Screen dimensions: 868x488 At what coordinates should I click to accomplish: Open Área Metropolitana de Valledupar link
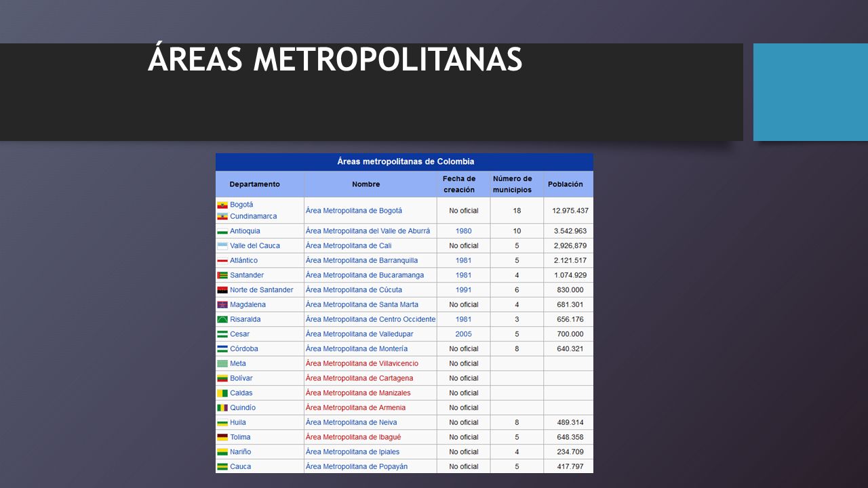(359, 334)
